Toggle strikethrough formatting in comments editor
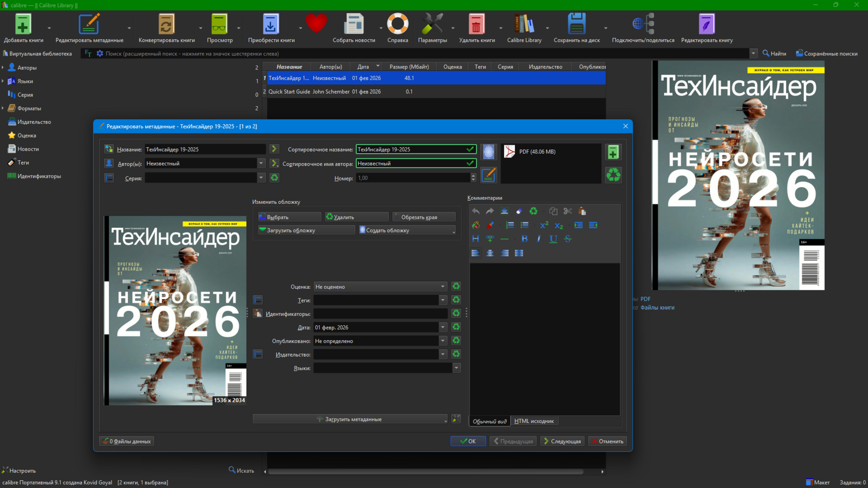This screenshot has width=868, height=488. point(568,239)
